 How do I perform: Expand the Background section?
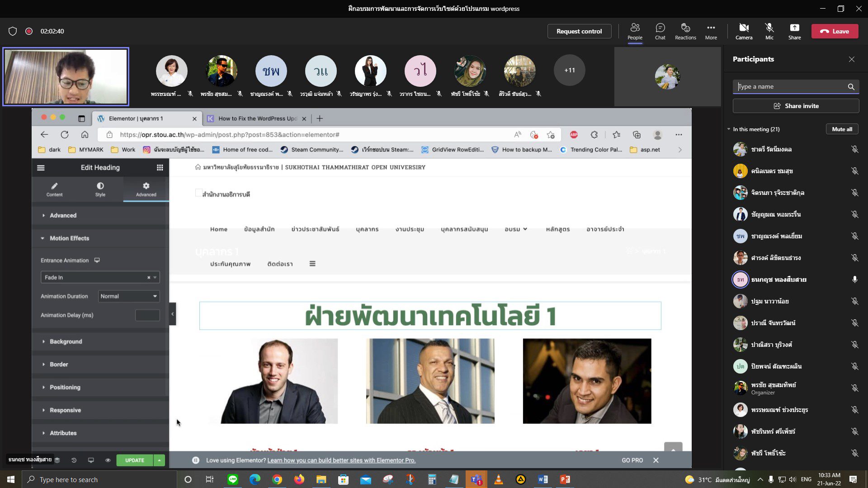click(x=66, y=341)
